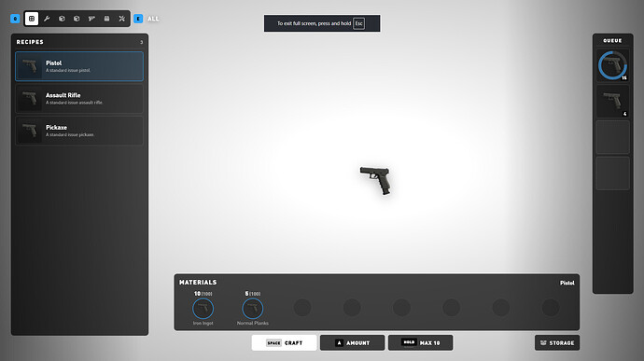Open the ammo box category icon

pos(106,19)
